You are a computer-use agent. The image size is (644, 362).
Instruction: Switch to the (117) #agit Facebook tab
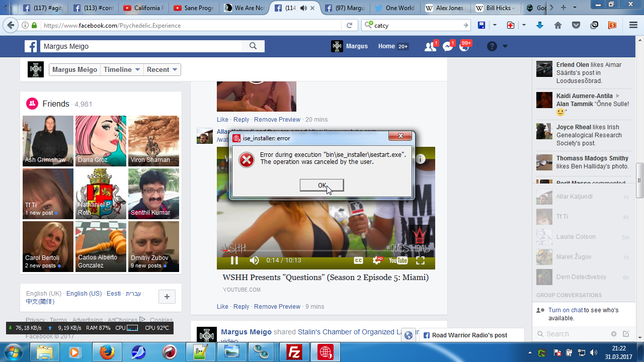43,8
